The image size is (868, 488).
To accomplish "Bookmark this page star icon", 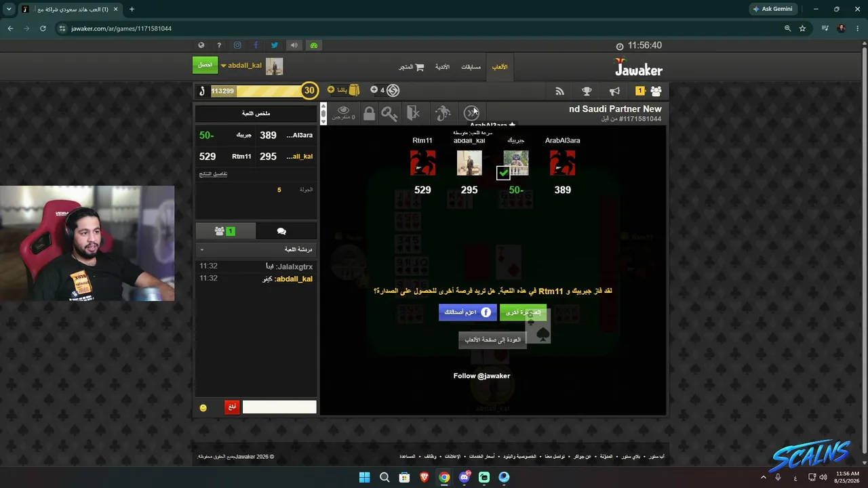I will click(802, 28).
